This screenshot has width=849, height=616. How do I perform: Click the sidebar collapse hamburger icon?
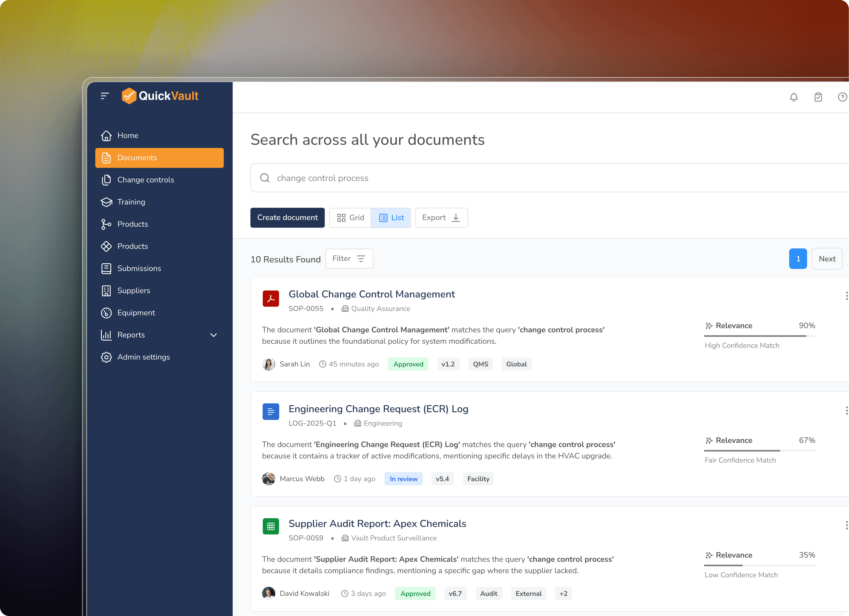(x=105, y=96)
